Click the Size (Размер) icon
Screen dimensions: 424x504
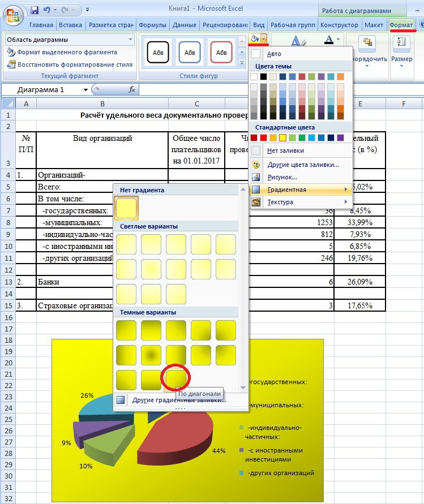[401, 43]
